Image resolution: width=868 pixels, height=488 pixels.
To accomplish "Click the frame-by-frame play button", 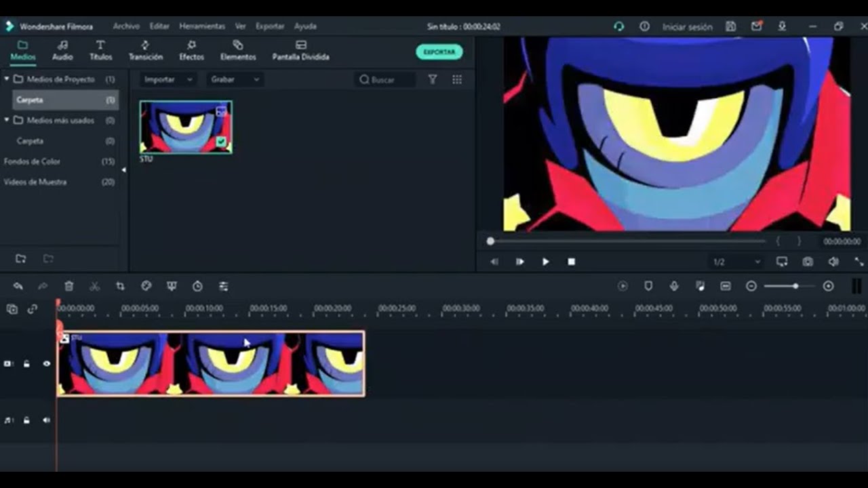I will pyautogui.click(x=520, y=262).
